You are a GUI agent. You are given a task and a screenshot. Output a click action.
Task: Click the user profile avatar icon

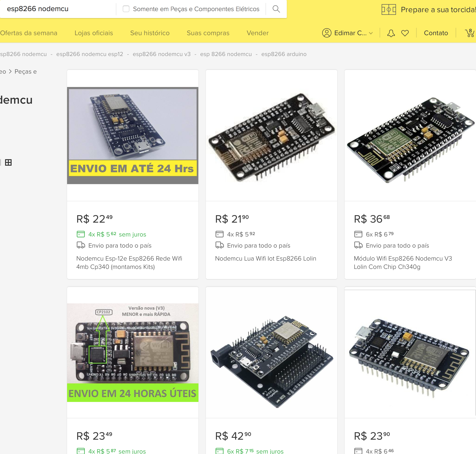[327, 33]
